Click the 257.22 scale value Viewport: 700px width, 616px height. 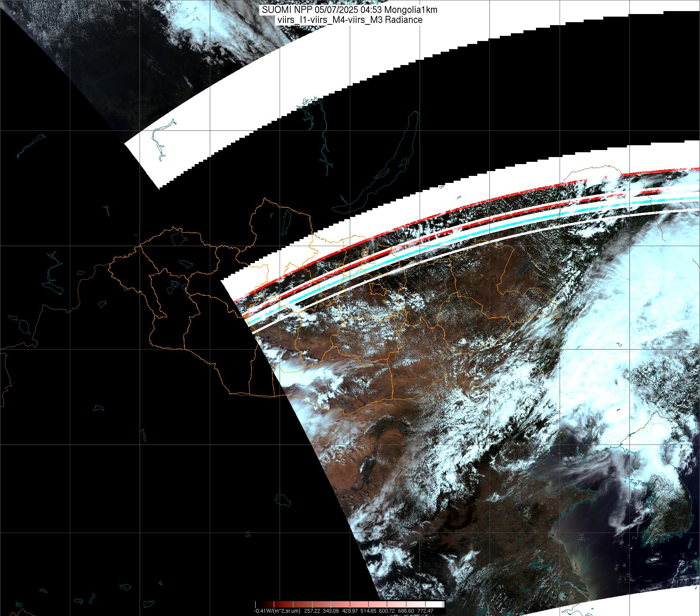[313, 611]
